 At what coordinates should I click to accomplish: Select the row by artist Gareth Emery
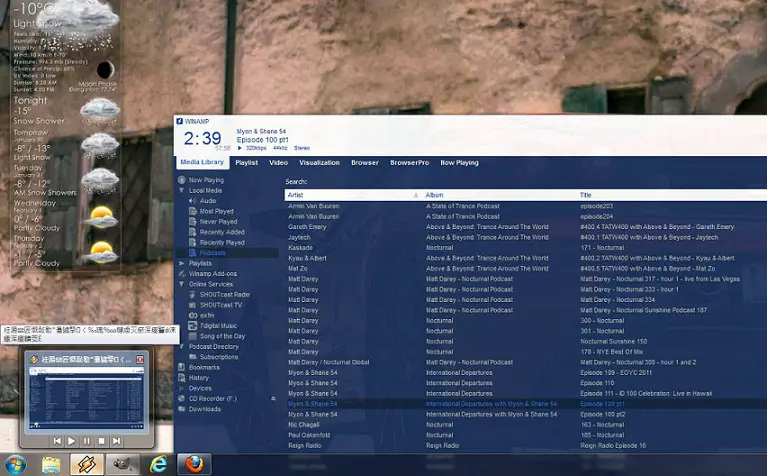click(x=525, y=227)
